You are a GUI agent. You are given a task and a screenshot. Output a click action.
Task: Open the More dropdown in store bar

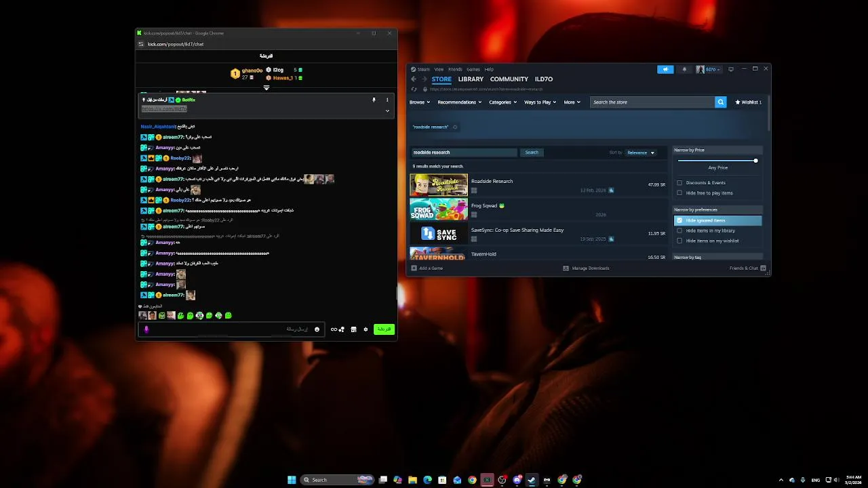click(x=572, y=102)
